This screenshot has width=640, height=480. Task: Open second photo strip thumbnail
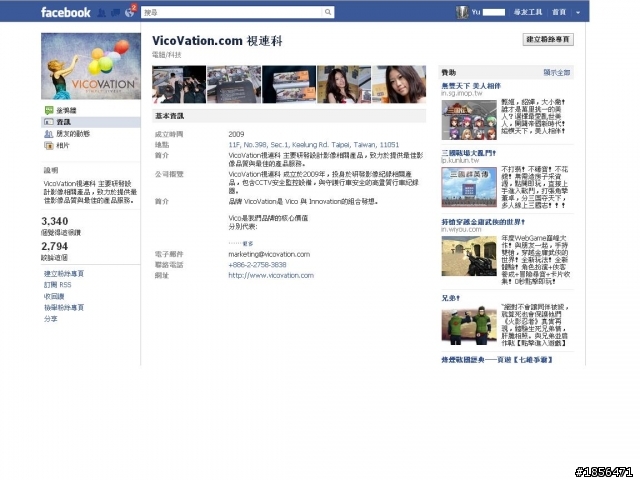pos(234,84)
